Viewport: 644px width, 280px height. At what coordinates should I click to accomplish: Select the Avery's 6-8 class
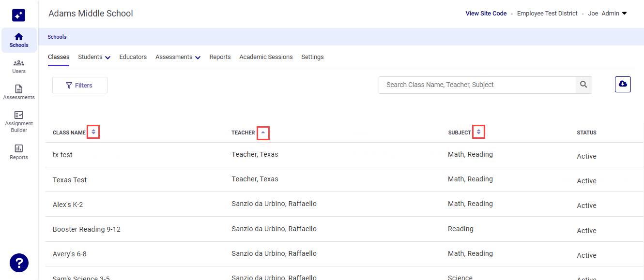tap(70, 254)
